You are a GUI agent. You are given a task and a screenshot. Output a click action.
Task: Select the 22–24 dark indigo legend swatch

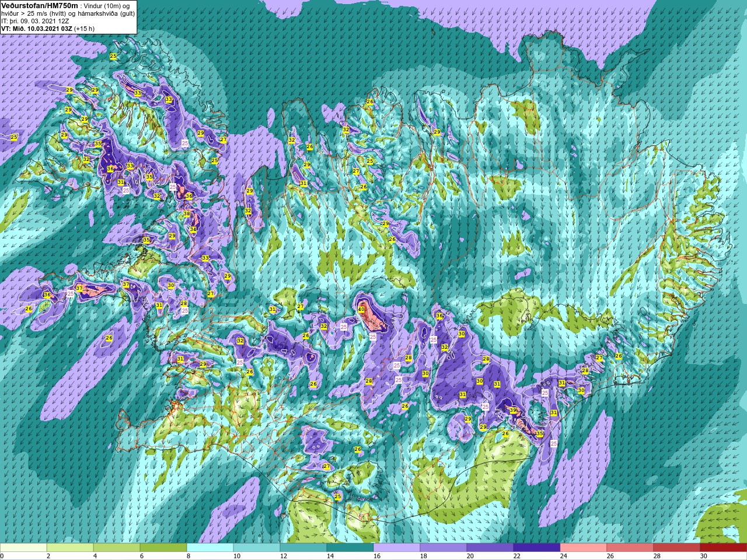(537, 548)
